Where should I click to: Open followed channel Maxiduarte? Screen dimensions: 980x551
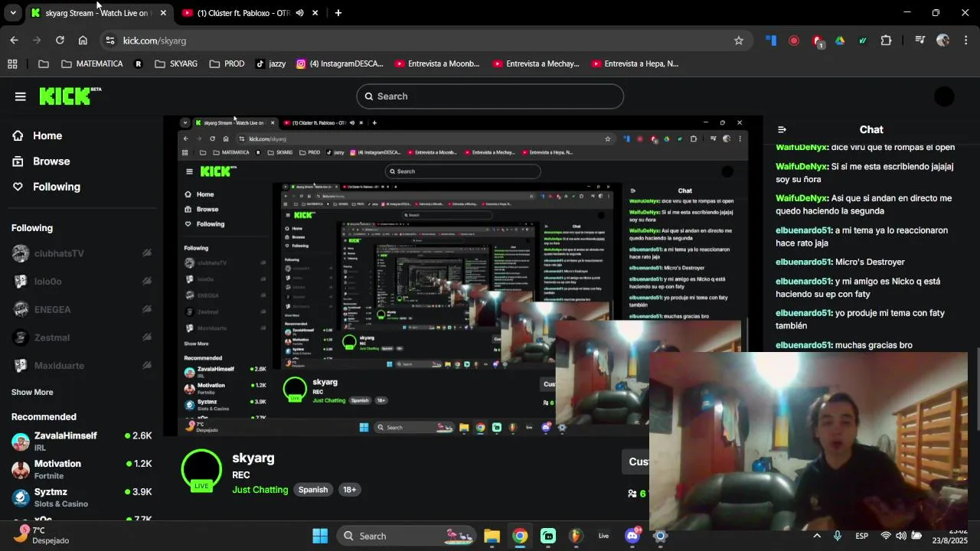pyautogui.click(x=80, y=366)
